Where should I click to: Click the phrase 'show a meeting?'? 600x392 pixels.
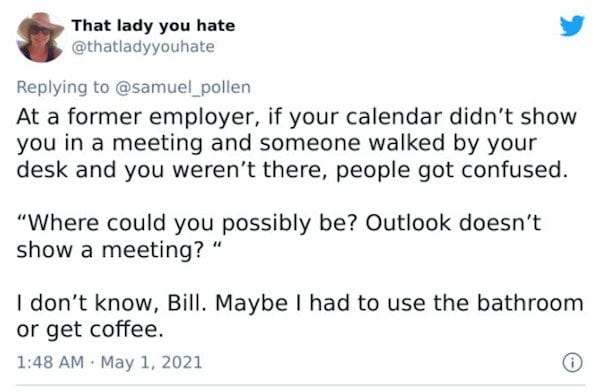point(110,250)
